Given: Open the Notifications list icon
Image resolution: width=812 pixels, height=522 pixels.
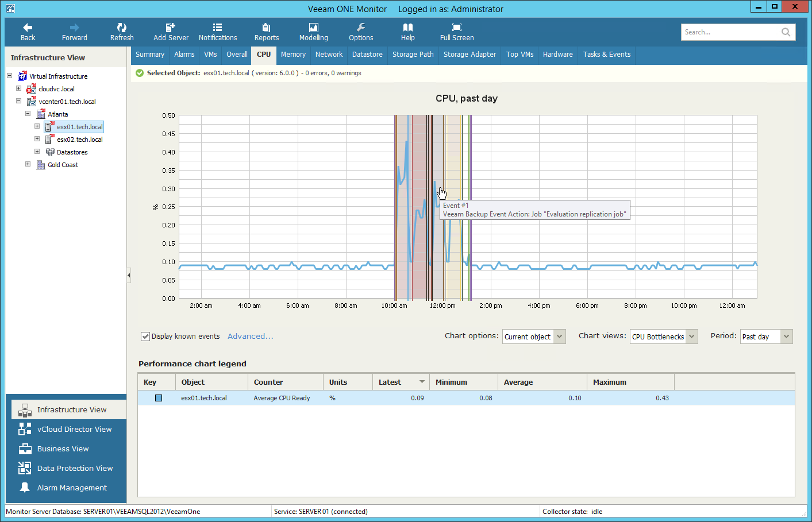Looking at the screenshot, I should point(217,28).
